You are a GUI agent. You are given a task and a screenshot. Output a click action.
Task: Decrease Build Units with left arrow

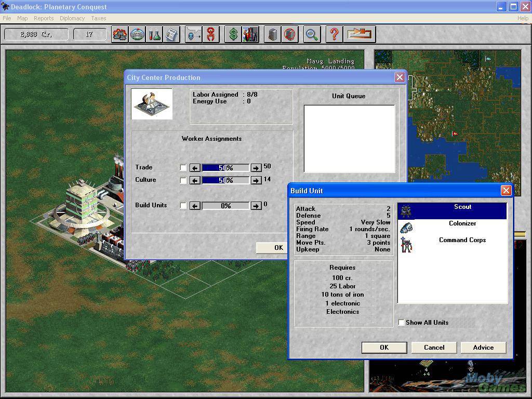coord(195,206)
